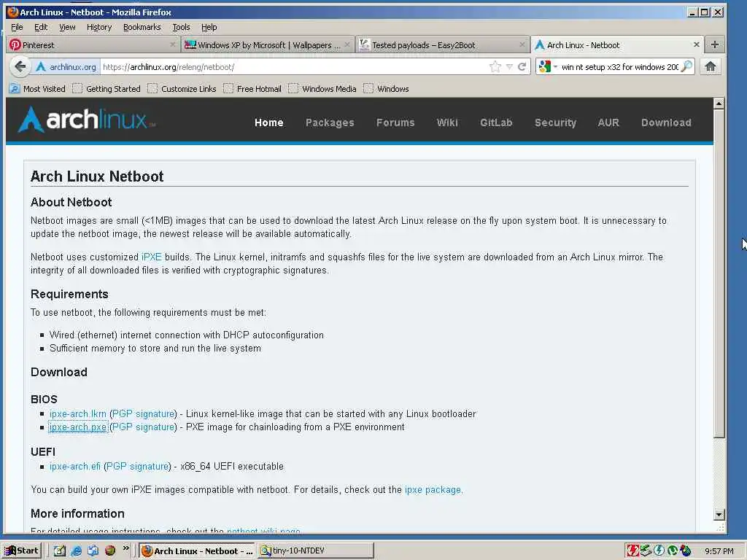Open the Windows Media bookmark

[x=322, y=88]
